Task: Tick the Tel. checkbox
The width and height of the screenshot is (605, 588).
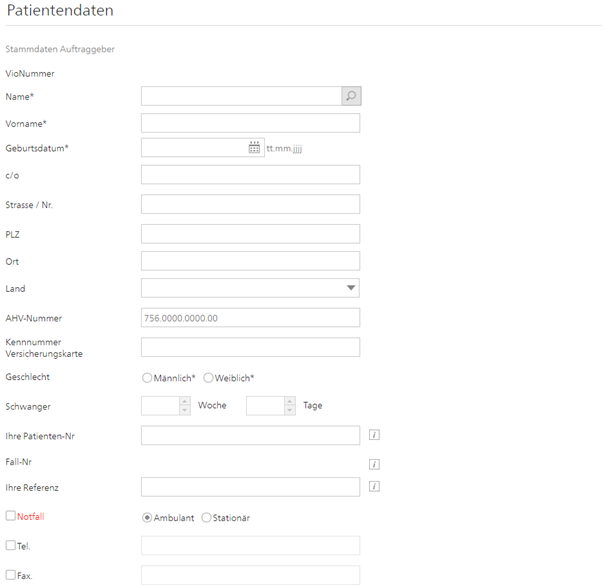Action: click(11, 546)
